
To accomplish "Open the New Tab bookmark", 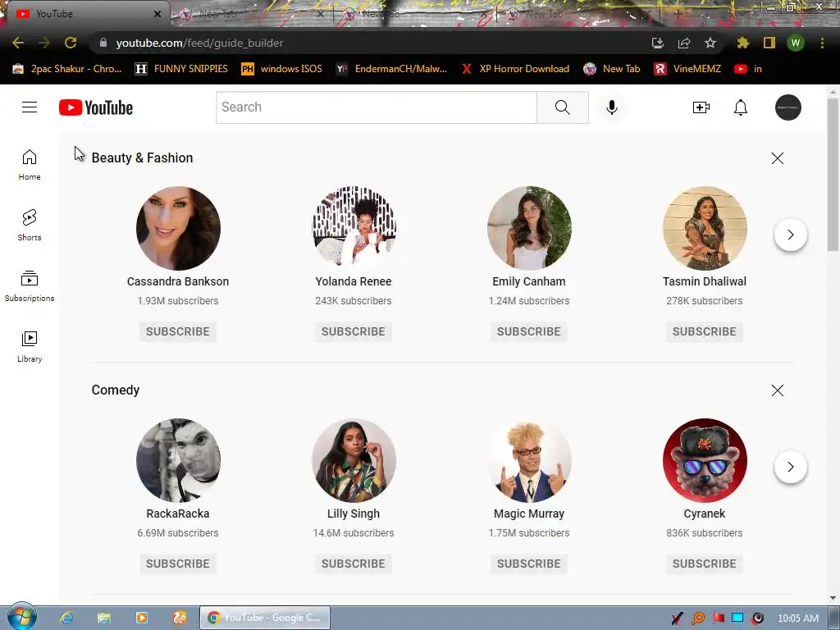I will (612, 69).
